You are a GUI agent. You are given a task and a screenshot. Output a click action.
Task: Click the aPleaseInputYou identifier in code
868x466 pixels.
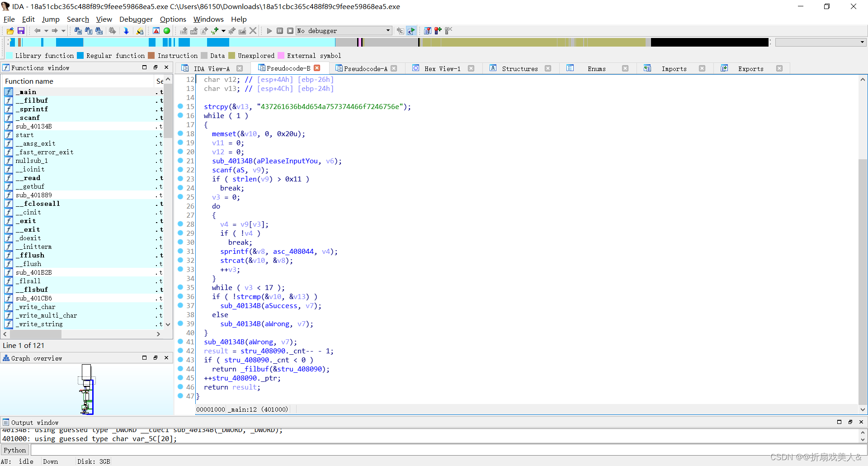288,161
